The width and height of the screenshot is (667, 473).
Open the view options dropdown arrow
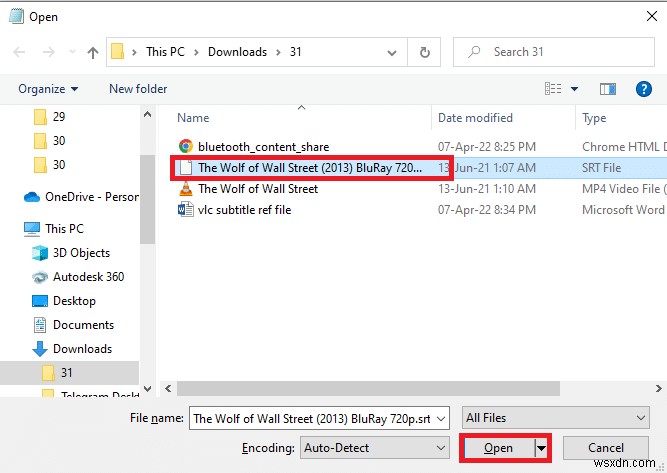[x=574, y=89]
